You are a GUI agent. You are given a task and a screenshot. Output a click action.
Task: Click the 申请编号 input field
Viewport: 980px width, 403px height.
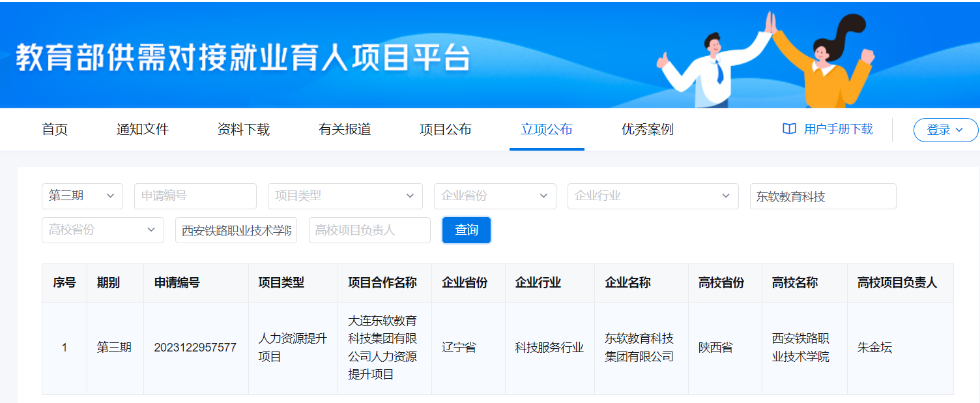point(195,196)
